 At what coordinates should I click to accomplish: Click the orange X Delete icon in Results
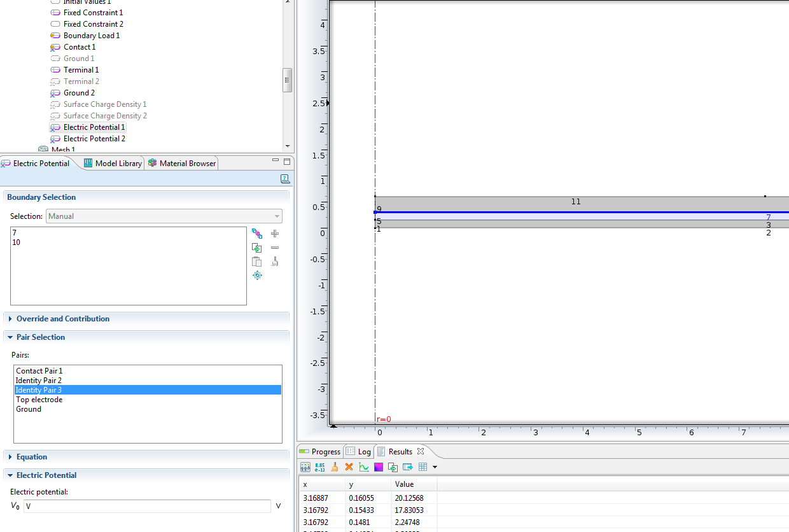click(x=349, y=467)
